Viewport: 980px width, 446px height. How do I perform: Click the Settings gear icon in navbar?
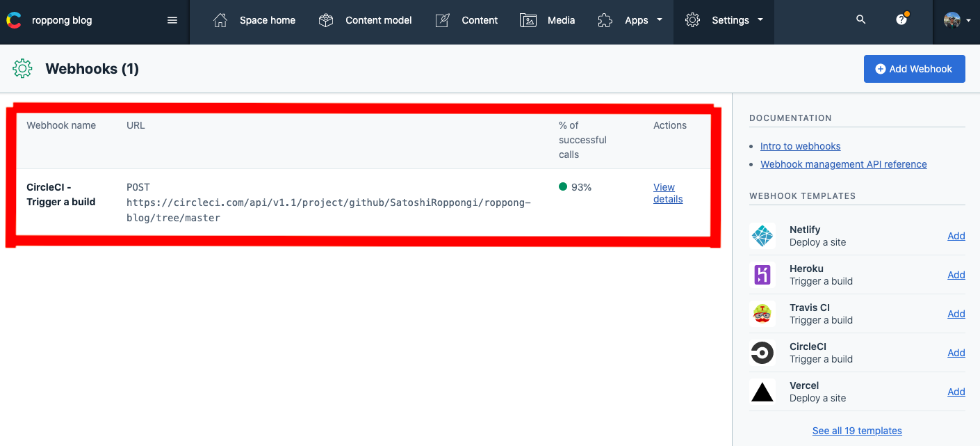point(692,20)
